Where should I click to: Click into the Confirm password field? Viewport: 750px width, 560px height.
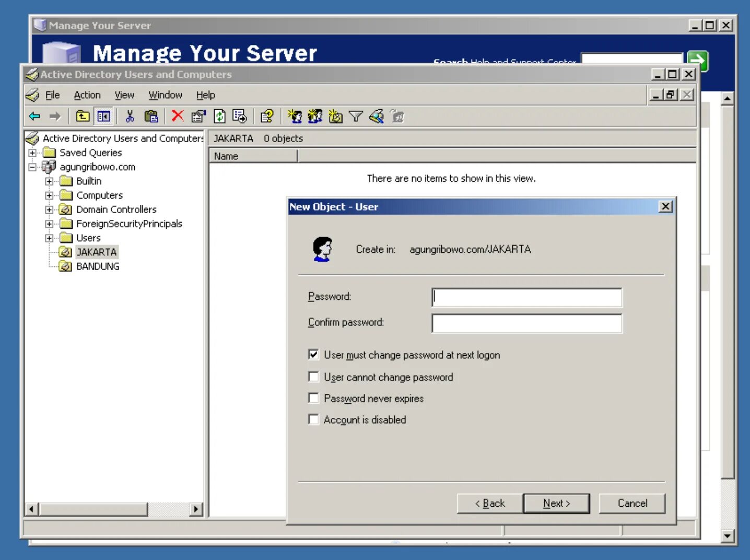pos(527,323)
